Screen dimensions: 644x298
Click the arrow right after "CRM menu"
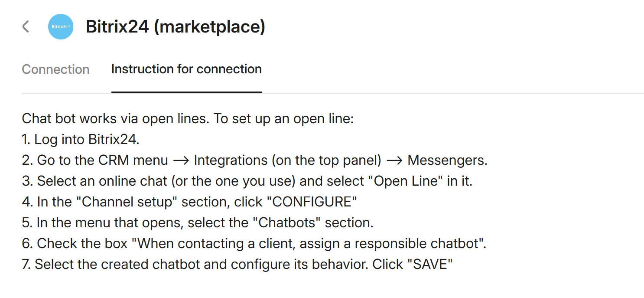click(181, 160)
